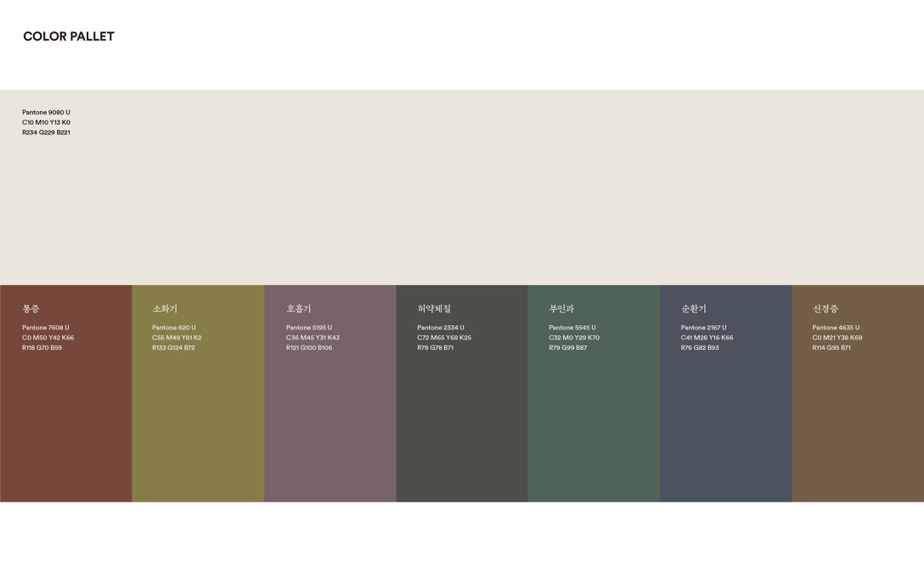Click the 통증 label
Viewport: 924px width, 568px height.
[31, 309]
